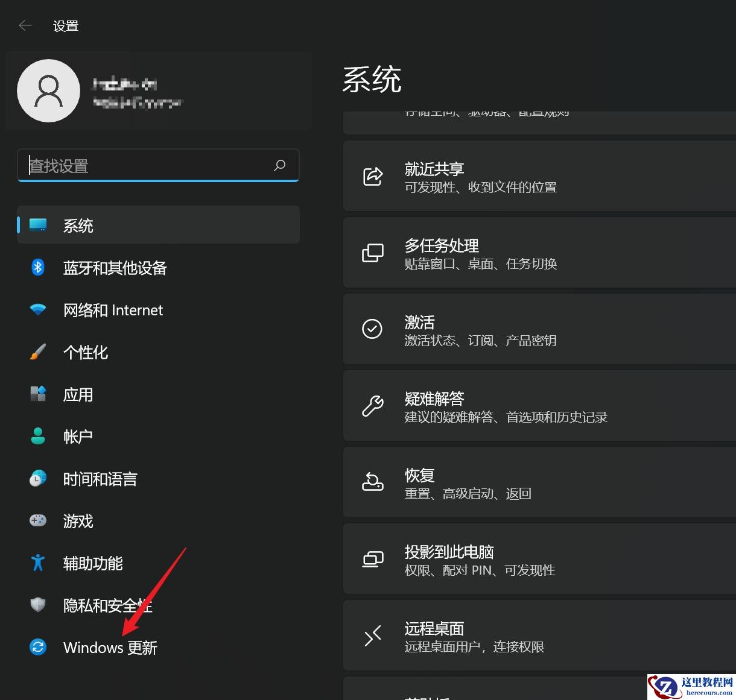736x700 pixels.
Task: Open 投影到此电脑 settings
Action: point(513,559)
